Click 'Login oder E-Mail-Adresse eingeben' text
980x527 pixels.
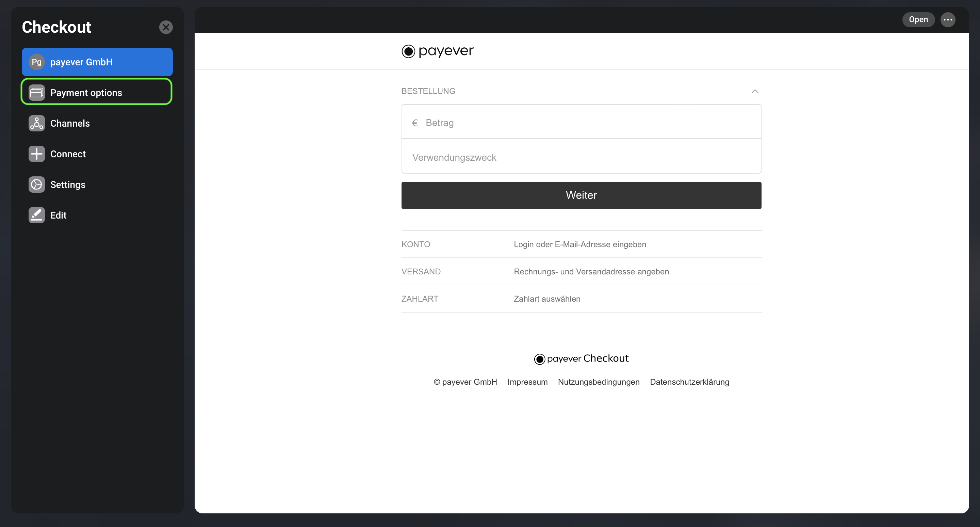tap(580, 244)
